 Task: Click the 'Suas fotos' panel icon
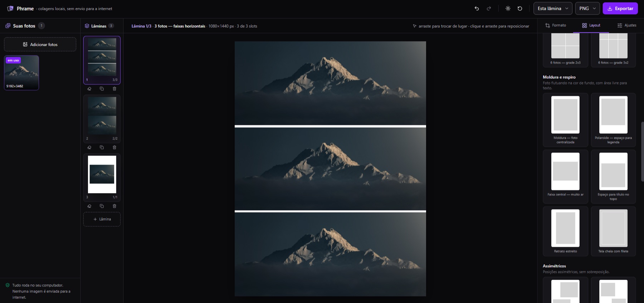[8, 26]
